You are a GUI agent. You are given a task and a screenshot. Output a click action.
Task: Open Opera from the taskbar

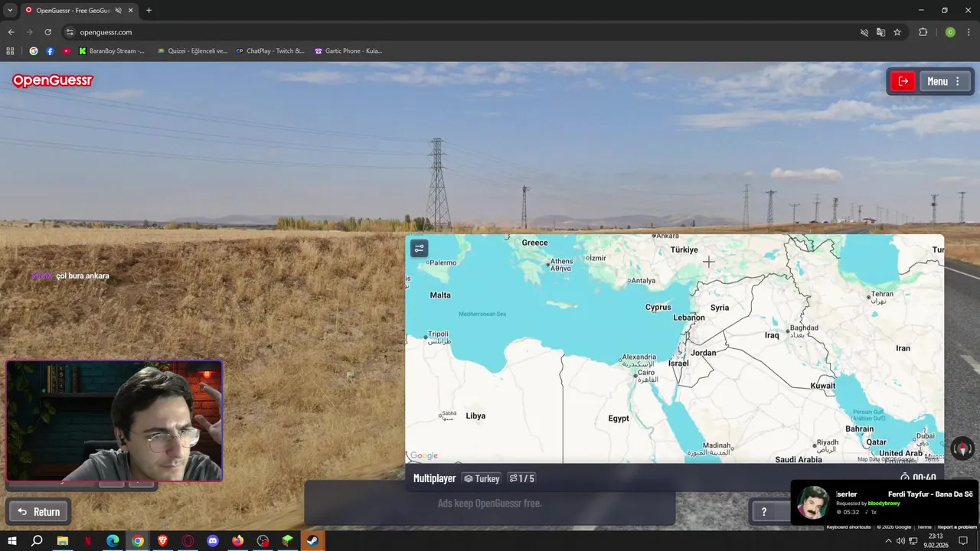188,541
